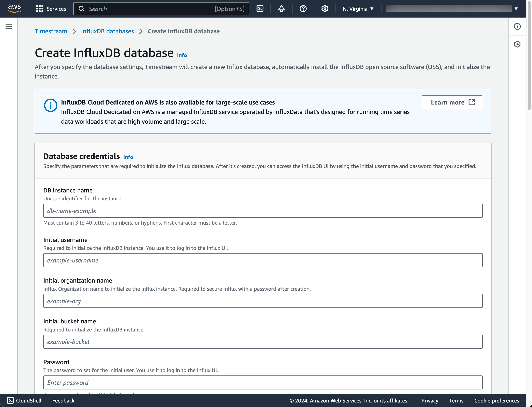Open the Services grid menu
The image size is (532, 407).
(x=51, y=9)
